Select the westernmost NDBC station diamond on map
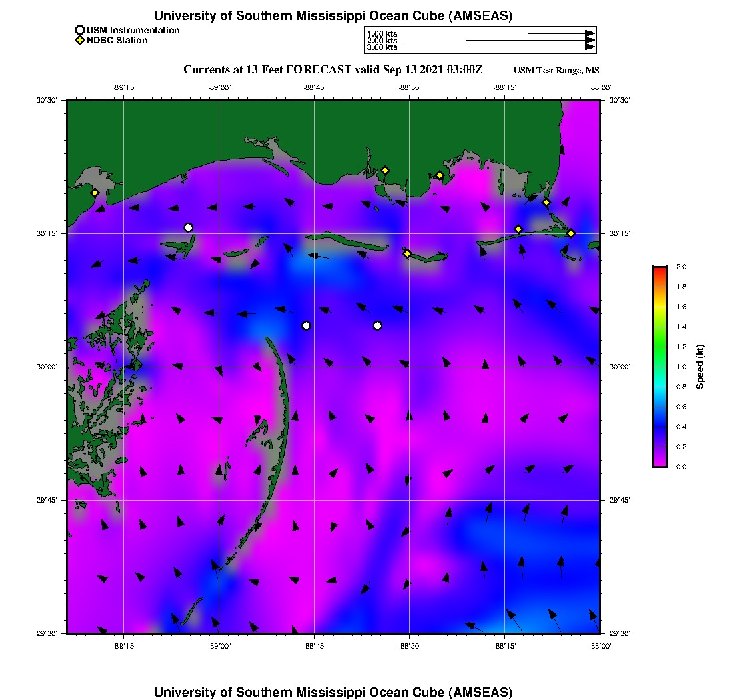 95,193
